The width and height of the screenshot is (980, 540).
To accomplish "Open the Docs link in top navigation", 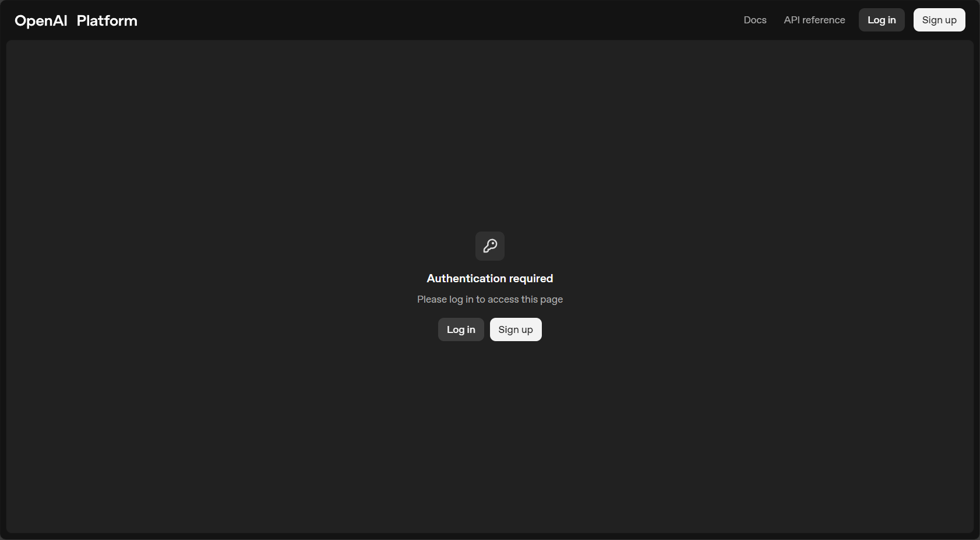I will pos(755,20).
